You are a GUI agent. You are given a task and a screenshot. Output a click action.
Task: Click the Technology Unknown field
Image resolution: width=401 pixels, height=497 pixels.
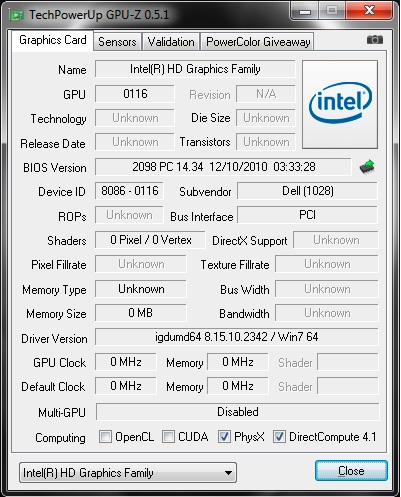click(135, 118)
